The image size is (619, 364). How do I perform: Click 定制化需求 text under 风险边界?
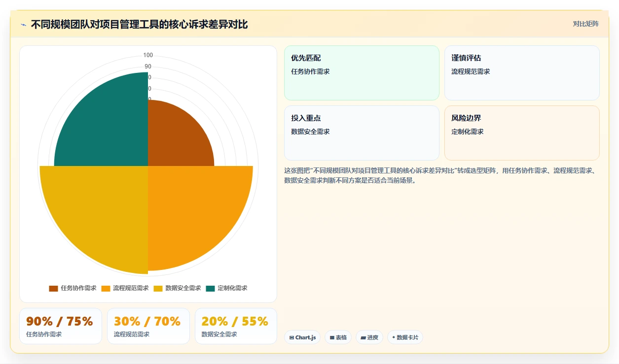tap(468, 132)
